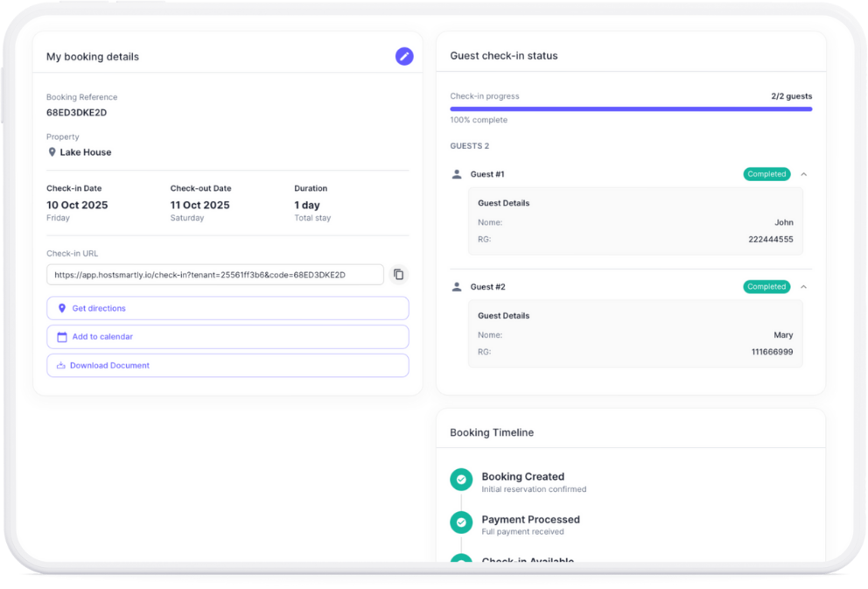Click the Add to calendar button
Screen dimensions: 868x589
point(227,336)
